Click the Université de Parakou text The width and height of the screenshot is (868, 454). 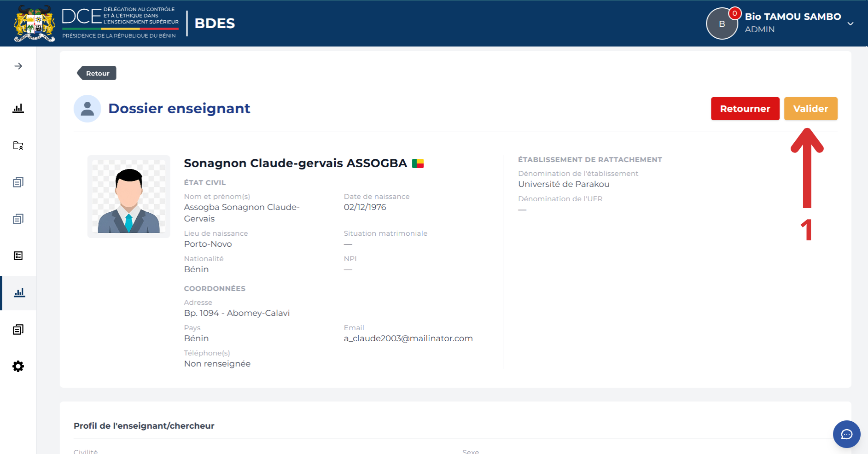564,184
